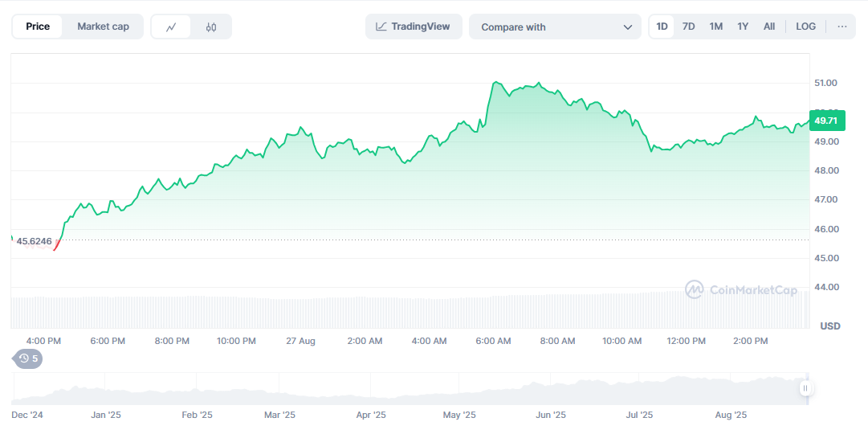Click the 48.00 y-axis label
This screenshot has width=868, height=430.
tap(825, 170)
